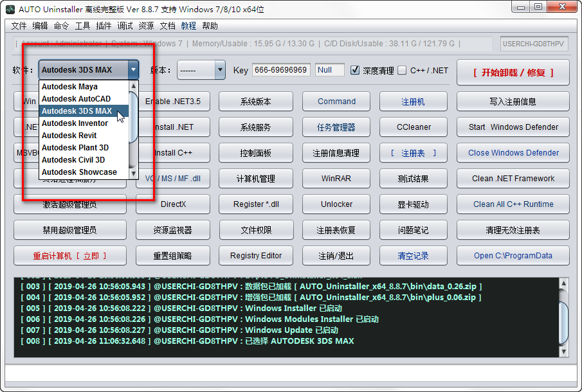Click the 注册机 button
Screen dimensions: 582x392
point(413,102)
